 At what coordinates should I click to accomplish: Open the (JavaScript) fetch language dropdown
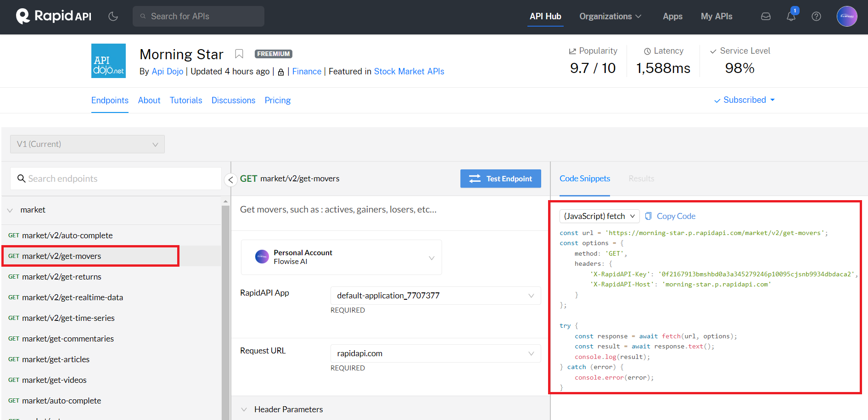599,216
